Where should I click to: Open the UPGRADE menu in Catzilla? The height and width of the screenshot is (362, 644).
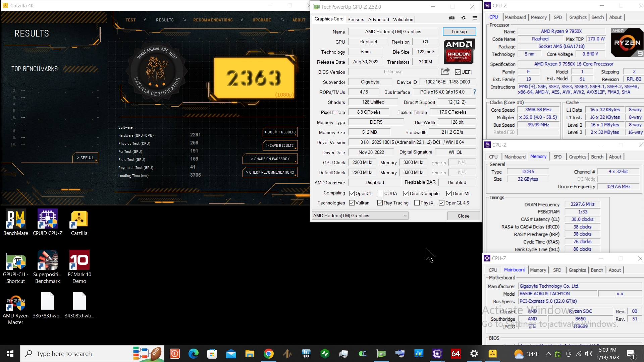click(262, 20)
